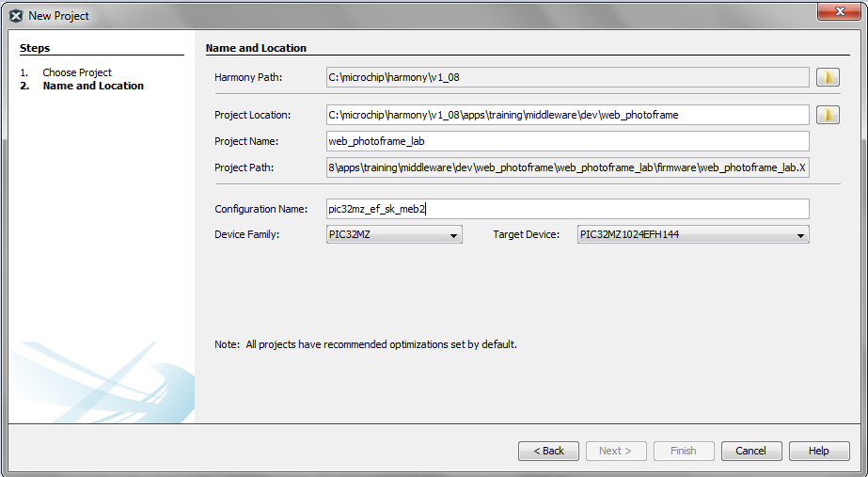
Task: Click the folder browse icon beside Harmony Path
Action: point(827,77)
